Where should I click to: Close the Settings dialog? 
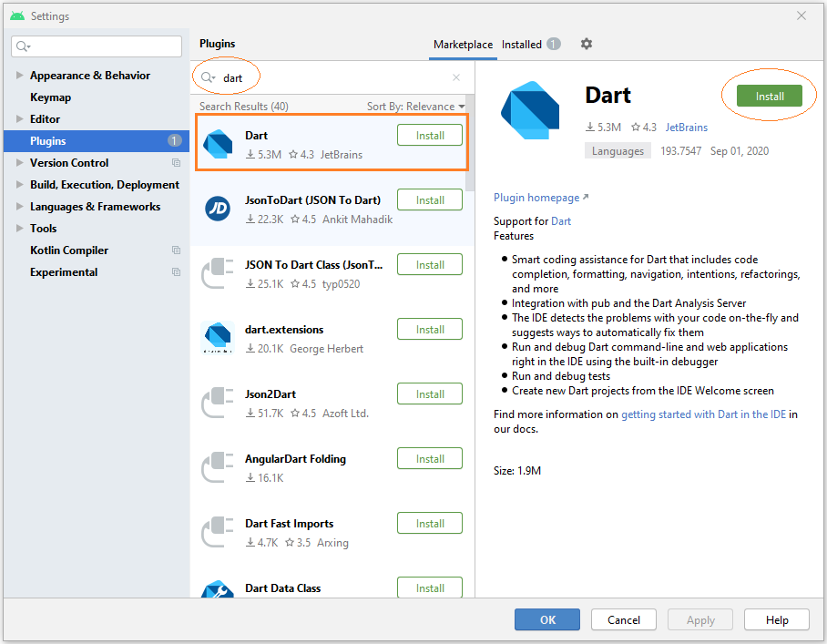coord(801,15)
